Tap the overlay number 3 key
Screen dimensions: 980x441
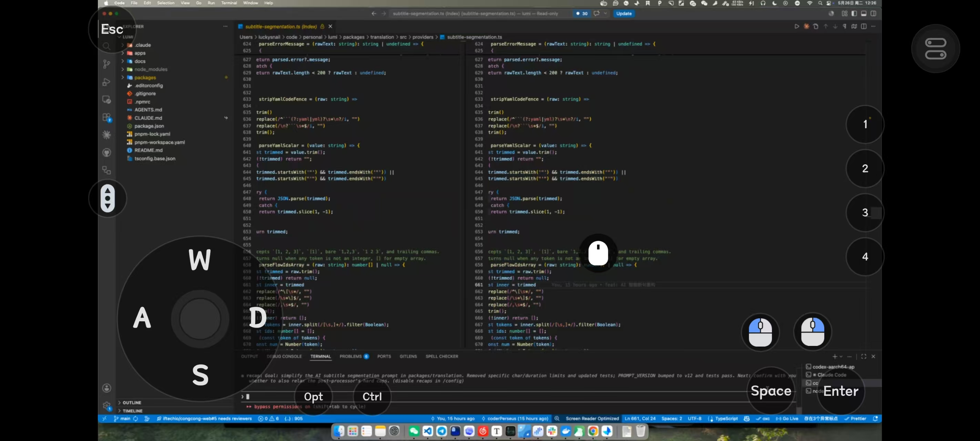[x=865, y=212]
